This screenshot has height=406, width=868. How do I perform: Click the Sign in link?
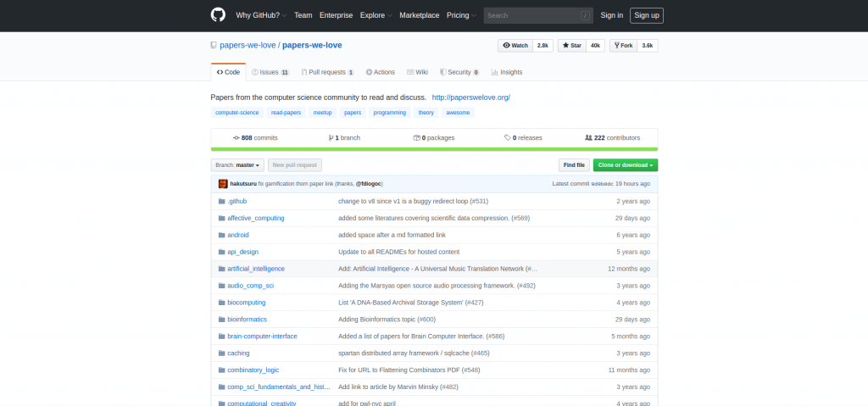[612, 15]
